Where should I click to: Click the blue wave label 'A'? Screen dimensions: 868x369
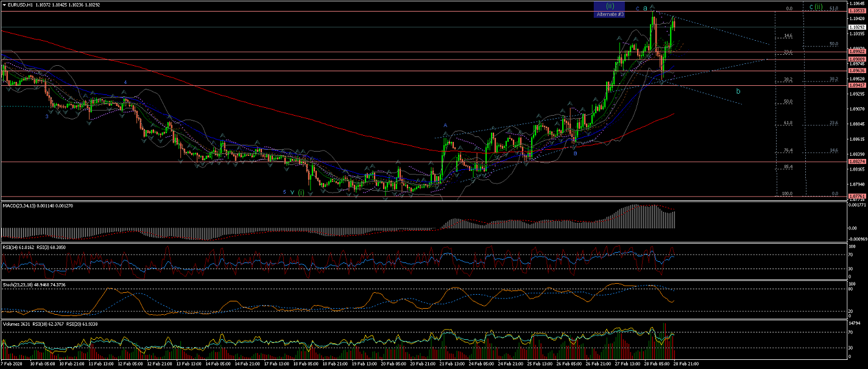click(x=445, y=125)
